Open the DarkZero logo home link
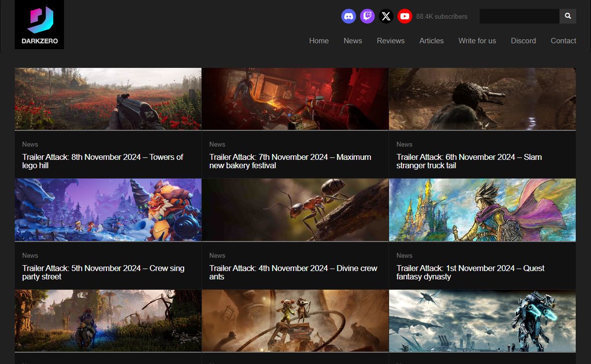Viewport: 591px width, 364px height. pyautogui.click(x=39, y=25)
